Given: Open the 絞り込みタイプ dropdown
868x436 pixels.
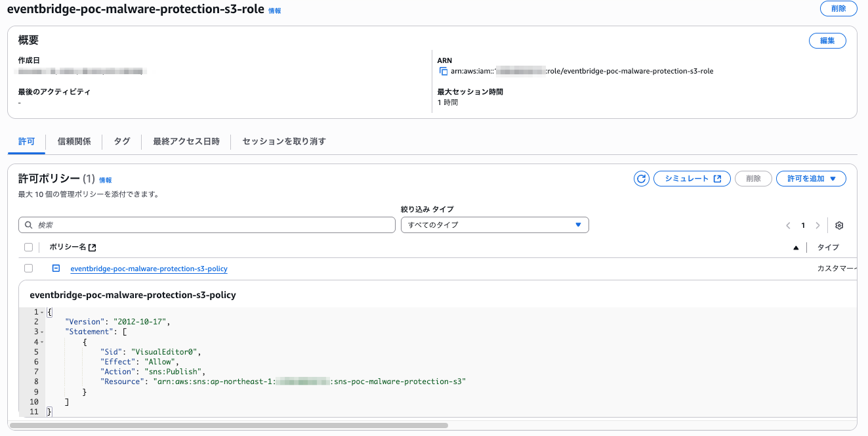Looking at the screenshot, I should pyautogui.click(x=495, y=225).
